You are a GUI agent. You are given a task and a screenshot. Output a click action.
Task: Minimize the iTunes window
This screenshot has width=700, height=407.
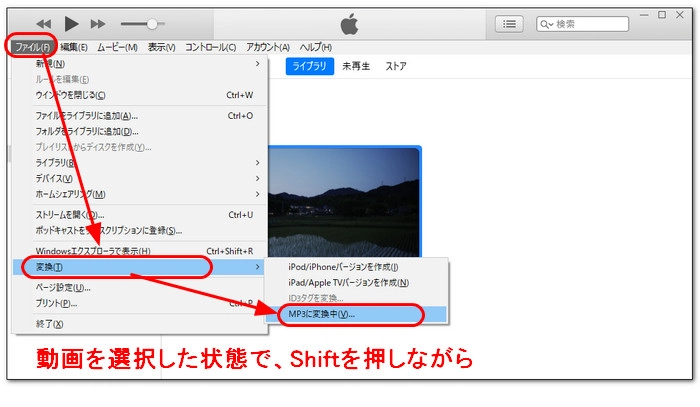pyautogui.click(x=644, y=15)
